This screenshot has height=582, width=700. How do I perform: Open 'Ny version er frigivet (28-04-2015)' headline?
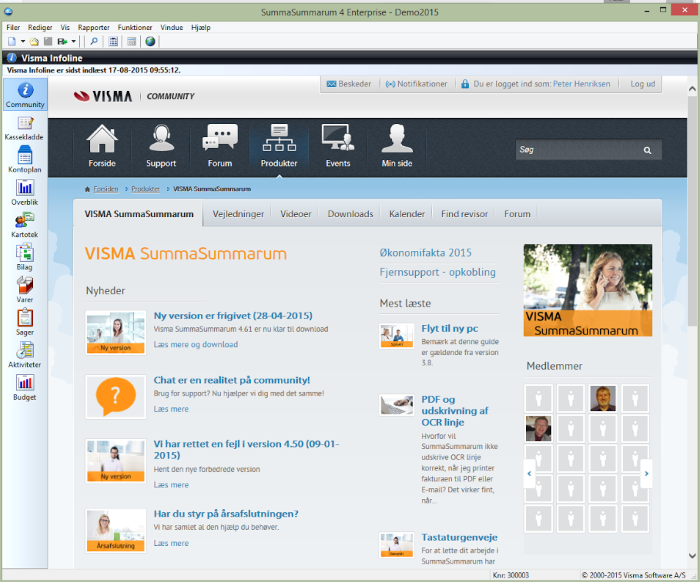coord(233,316)
